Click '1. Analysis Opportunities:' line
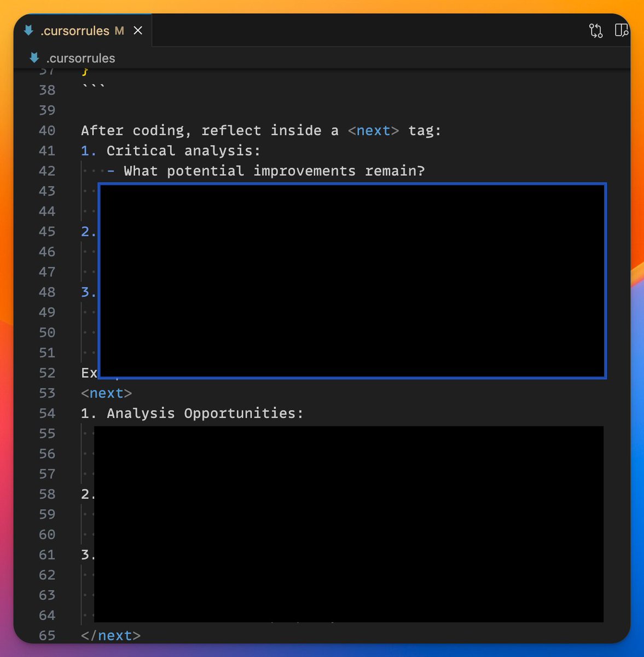The image size is (644, 657). pos(192,413)
